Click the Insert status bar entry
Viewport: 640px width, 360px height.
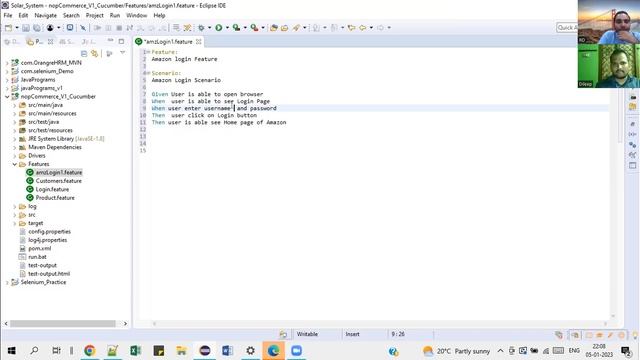point(352,334)
